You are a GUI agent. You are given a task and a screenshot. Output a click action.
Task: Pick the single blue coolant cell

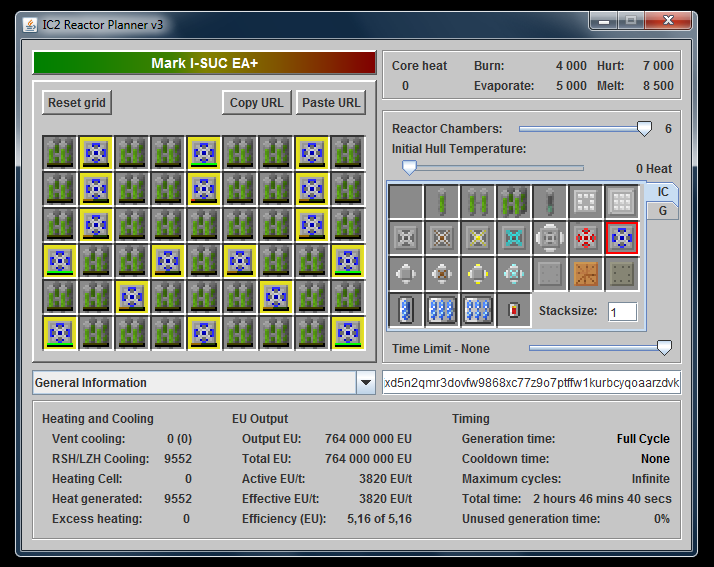(405, 311)
